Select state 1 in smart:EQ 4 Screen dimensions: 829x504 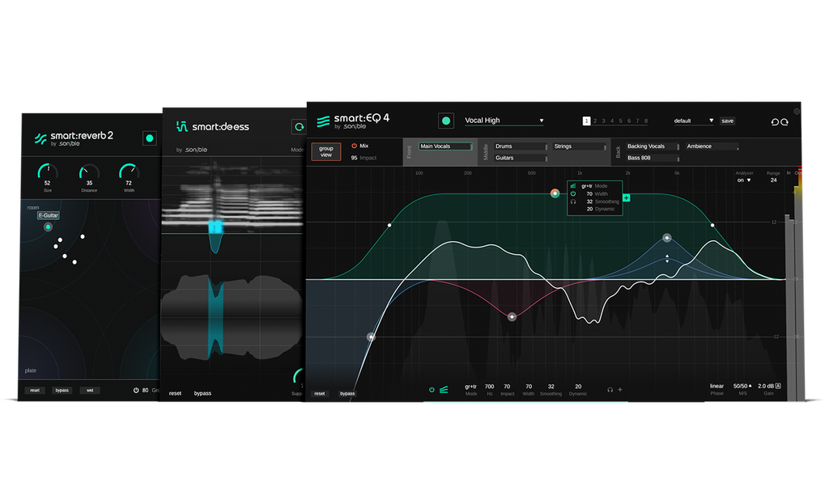point(586,121)
